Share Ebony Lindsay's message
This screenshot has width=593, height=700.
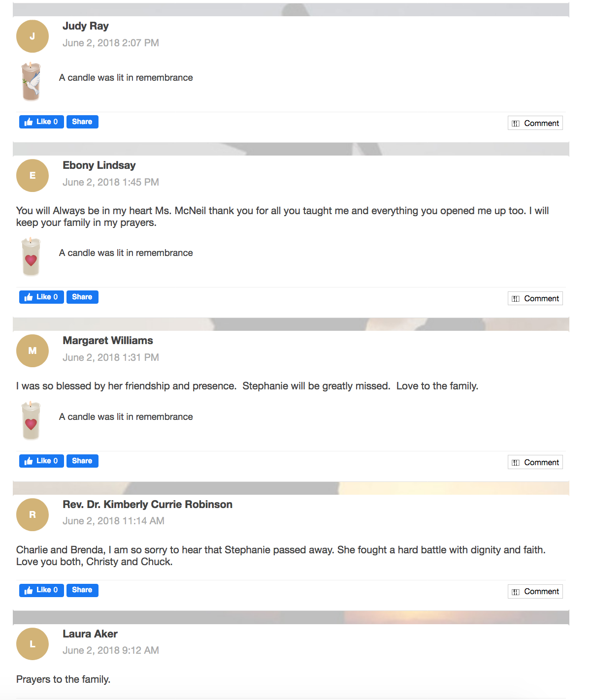[x=82, y=297]
